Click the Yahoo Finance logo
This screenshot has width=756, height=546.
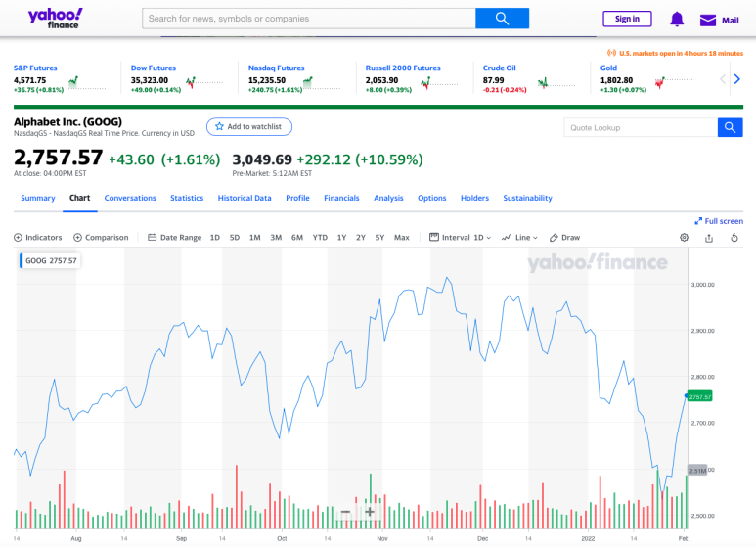click(56, 19)
